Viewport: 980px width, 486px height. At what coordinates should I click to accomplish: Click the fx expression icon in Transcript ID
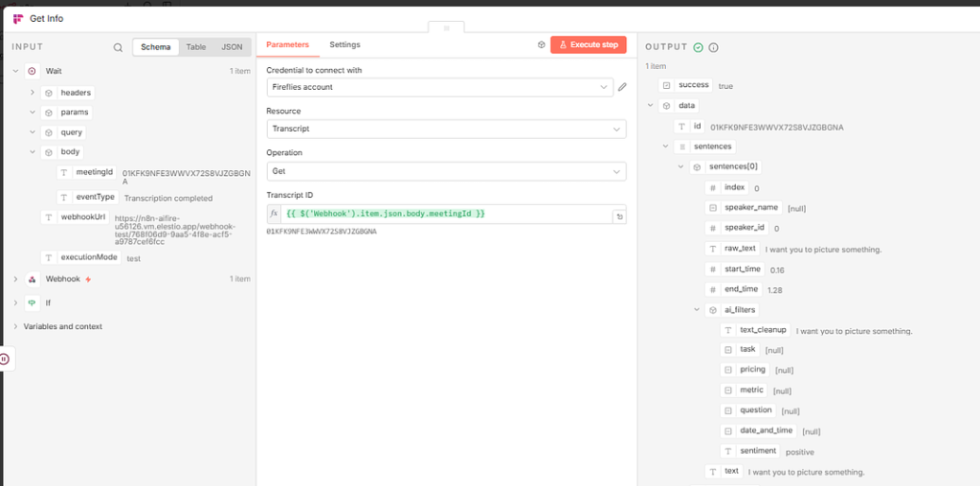274,213
